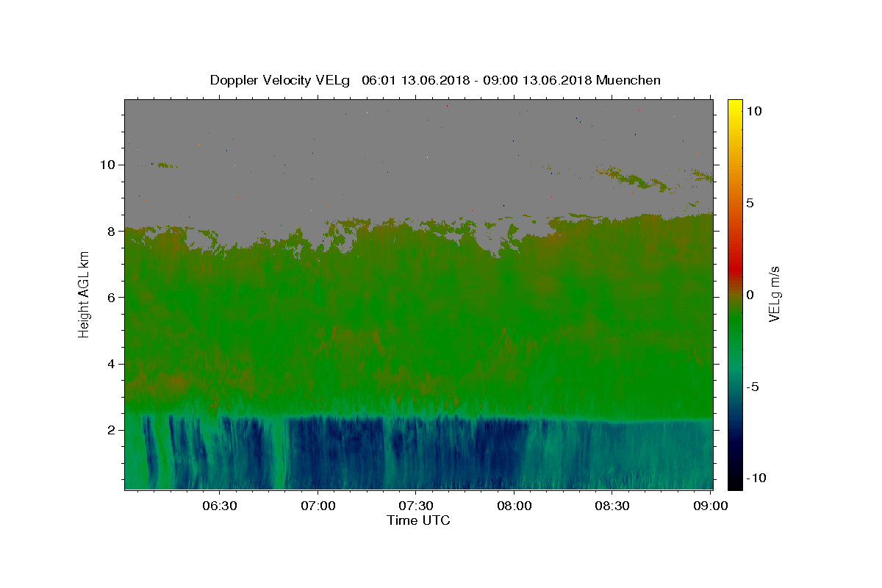
Task: Click the '06:30' time tick label
Action: [220, 506]
